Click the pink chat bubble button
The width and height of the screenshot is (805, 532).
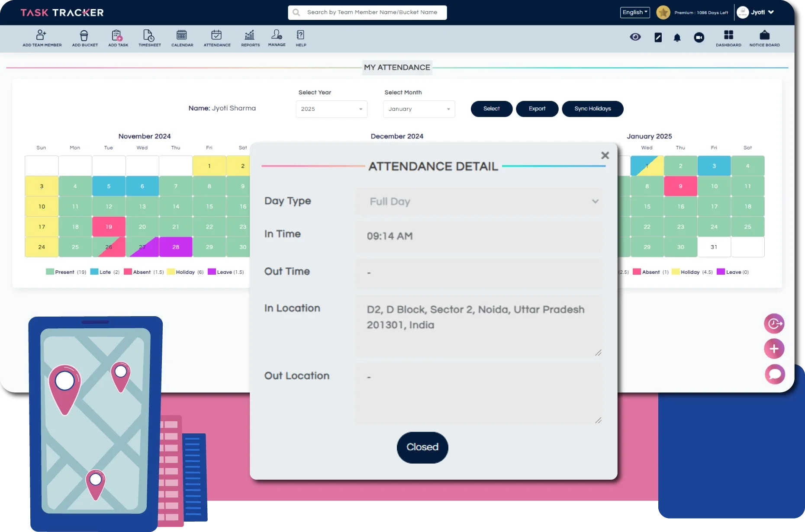click(774, 374)
